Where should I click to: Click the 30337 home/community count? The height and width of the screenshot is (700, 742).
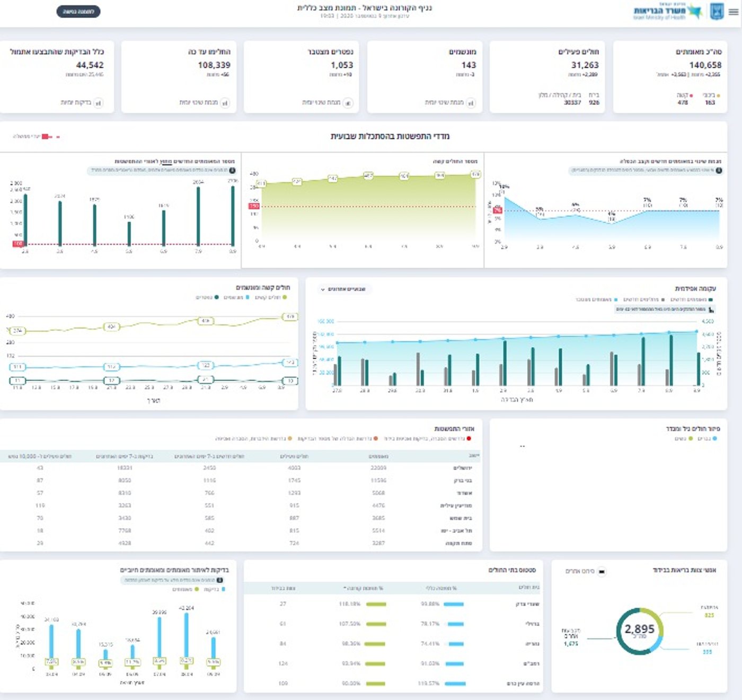click(572, 102)
